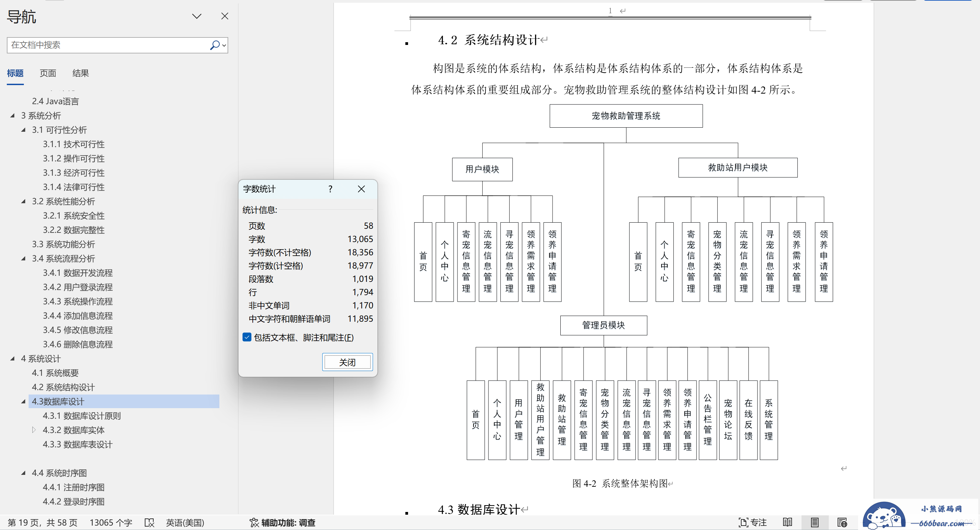980x530 pixels.
Task: Switch to the 结果 tab in navigation
Action: (80, 73)
